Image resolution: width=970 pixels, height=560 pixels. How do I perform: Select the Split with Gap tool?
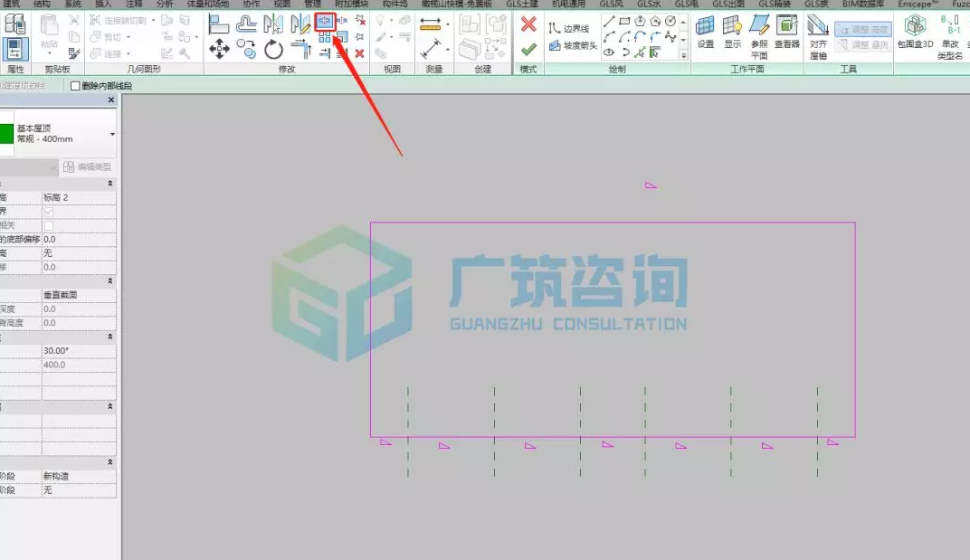(342, 21)
